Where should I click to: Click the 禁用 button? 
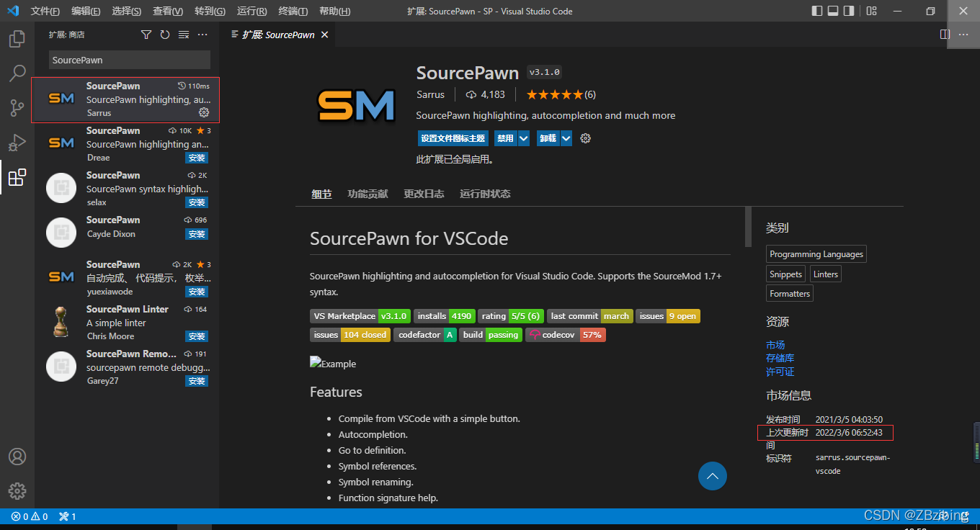pyautogui.click(x=506, y=138)
